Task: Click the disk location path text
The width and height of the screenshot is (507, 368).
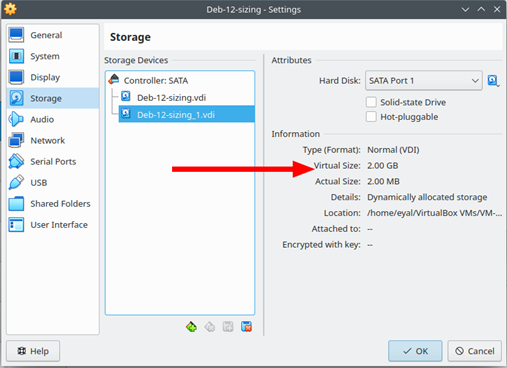Action: point(434,213)
